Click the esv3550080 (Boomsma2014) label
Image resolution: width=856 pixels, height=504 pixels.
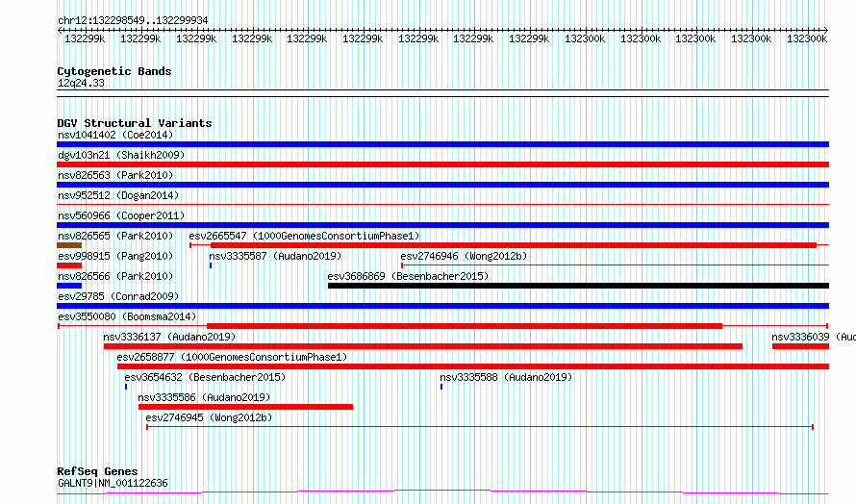pos(127,316)
